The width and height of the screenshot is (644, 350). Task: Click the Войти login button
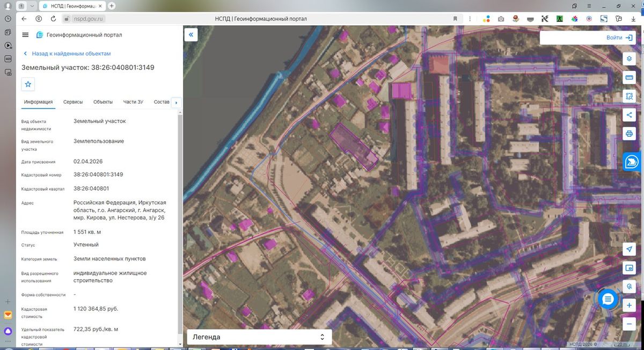[620, 38]
